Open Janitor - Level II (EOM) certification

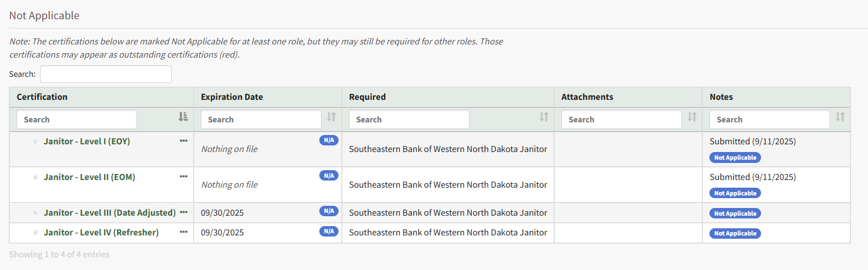click(89, 177)
